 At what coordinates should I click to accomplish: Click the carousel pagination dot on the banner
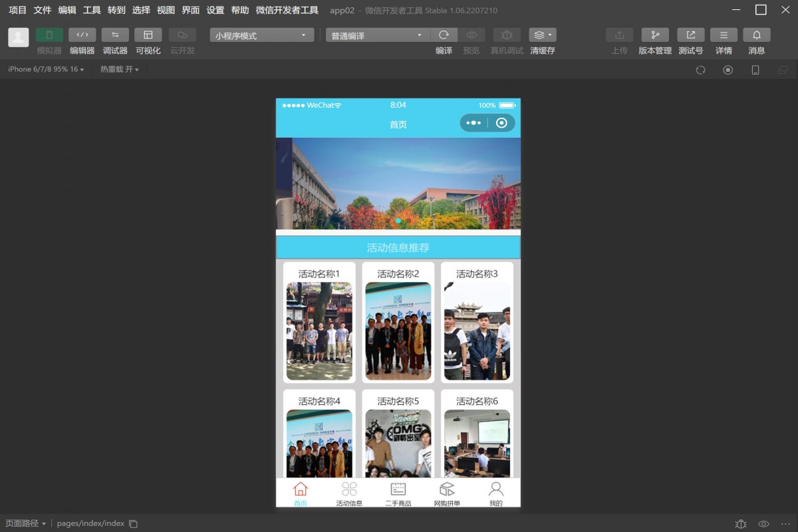tap(398, 221)
